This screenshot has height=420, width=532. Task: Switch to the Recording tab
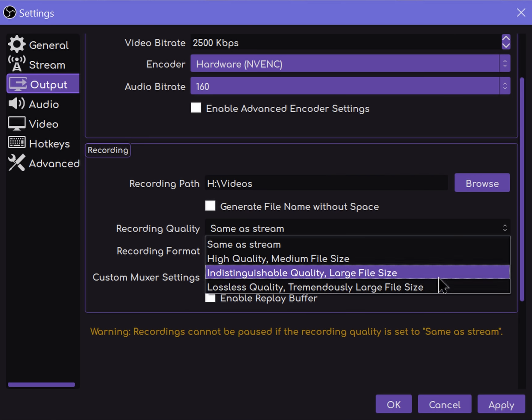tap(108, 150)
